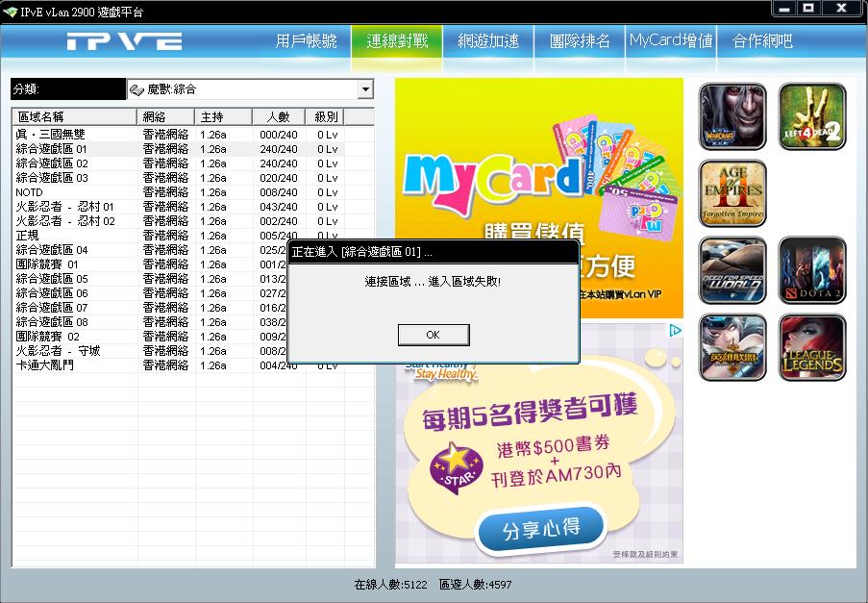The height and width of the screenshot is (603, 868).
Task: Select the 綜合遊戲區 06 row
Action: coord(151,293)
